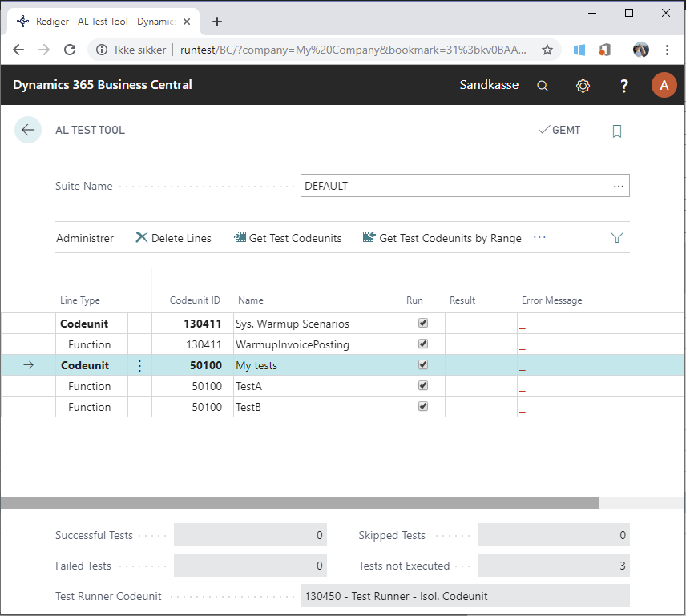Toggle Run checkbox for WarmupInvoicePosting
This screenshot has height=616, width=686.
423,344
